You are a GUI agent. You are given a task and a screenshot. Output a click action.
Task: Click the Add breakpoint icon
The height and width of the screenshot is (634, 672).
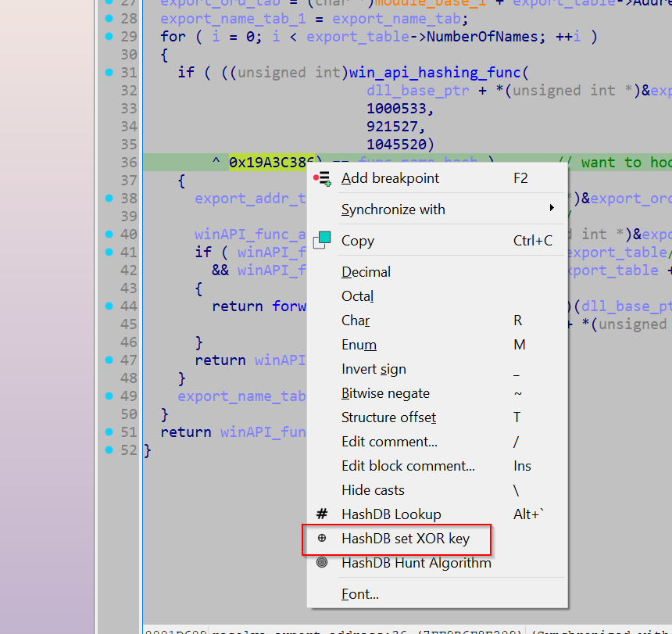click(x=322, y=177)
